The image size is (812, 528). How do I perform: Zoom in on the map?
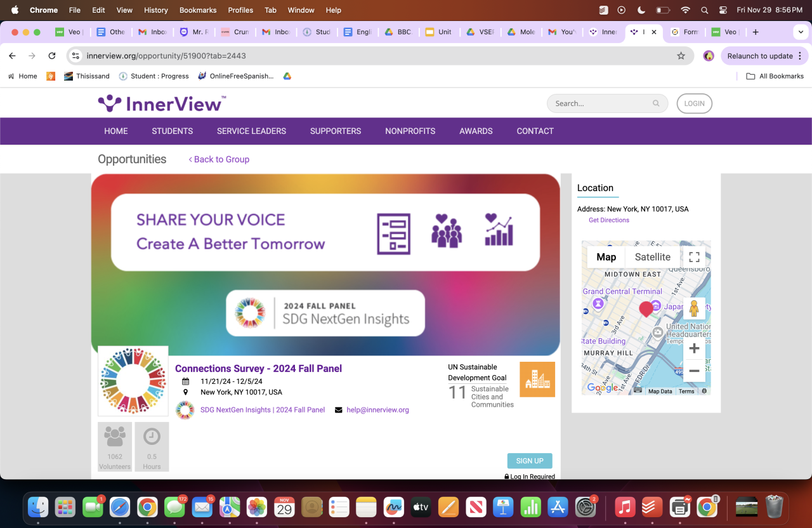(694, 348)
